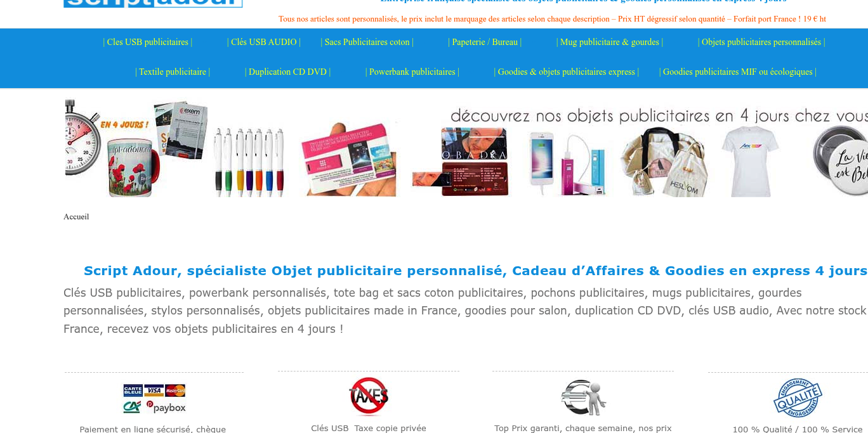Click the Accueil breadcrumb link
The width and height of the screenshot is (868, 433).
76,217
